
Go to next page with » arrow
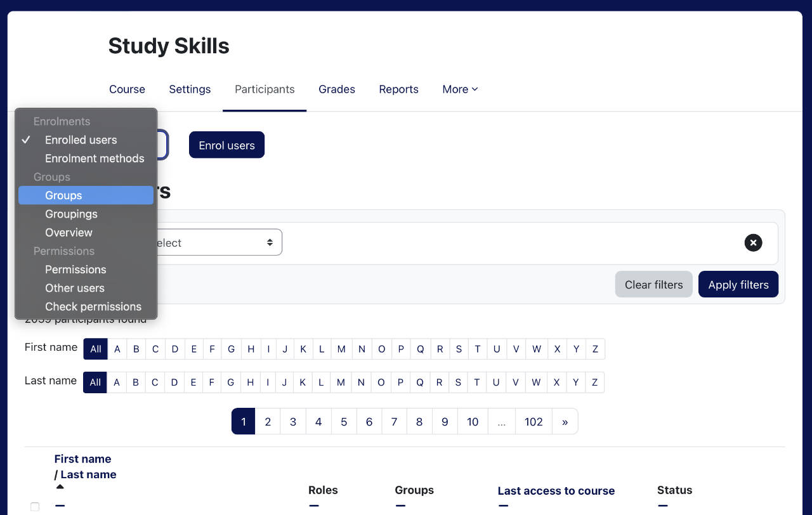coord(565,422)
